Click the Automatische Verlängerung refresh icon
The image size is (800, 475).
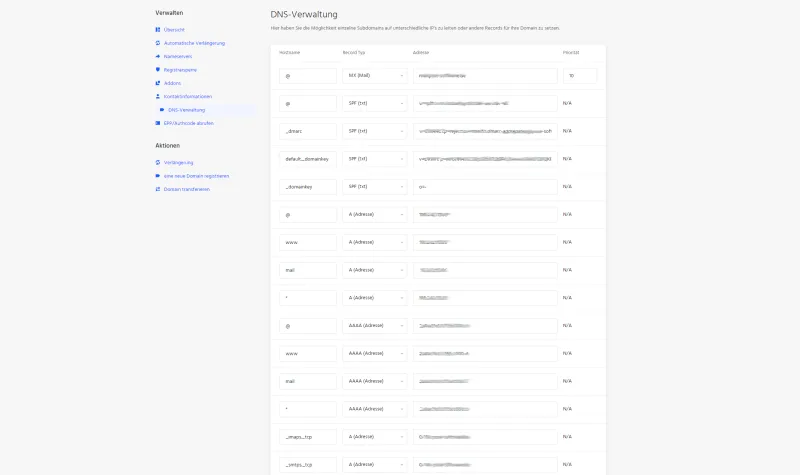(x=158, y=43)
